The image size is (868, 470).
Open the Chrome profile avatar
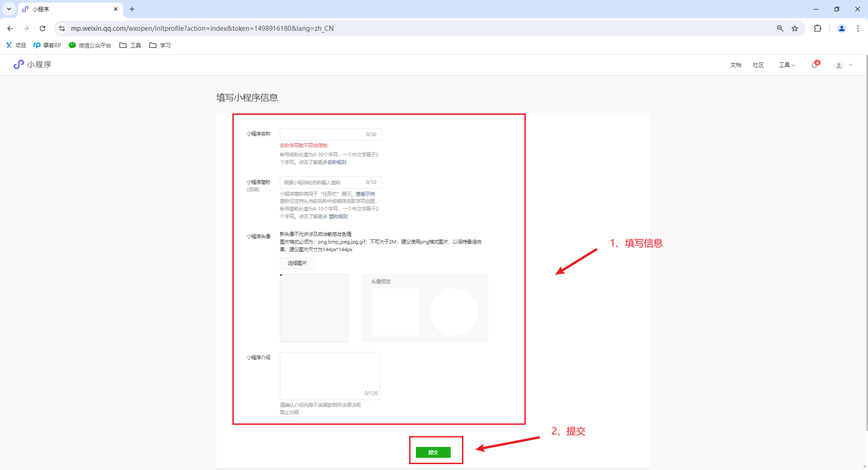[842, 28]
